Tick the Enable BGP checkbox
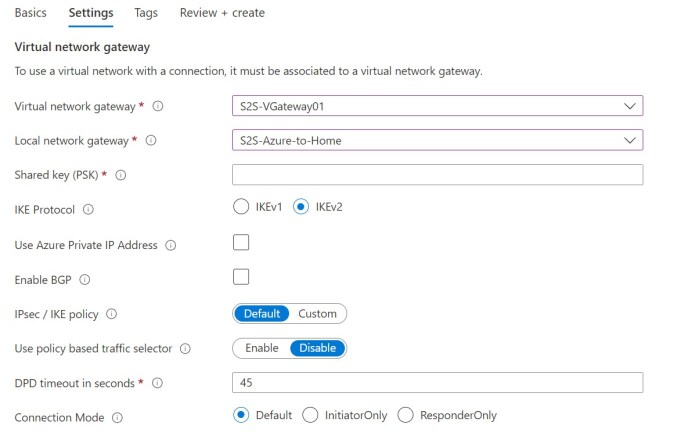 (241, 277)
